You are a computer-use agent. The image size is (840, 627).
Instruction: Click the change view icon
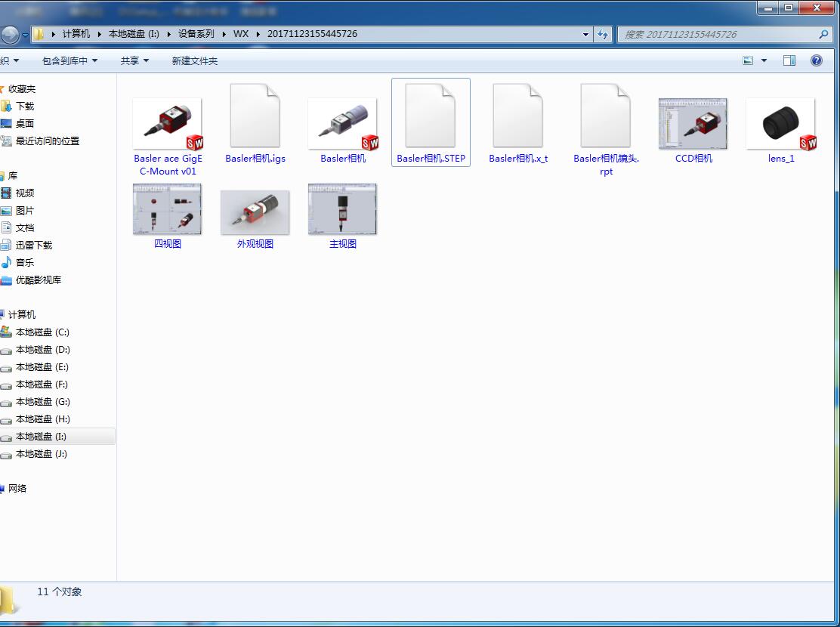(x=748, y=60)
